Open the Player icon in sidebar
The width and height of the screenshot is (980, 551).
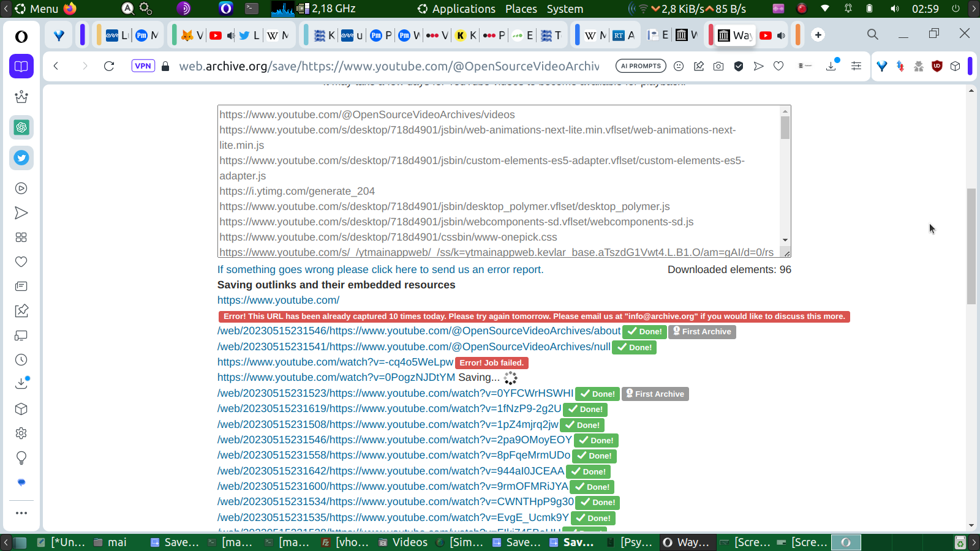point(21,189)
